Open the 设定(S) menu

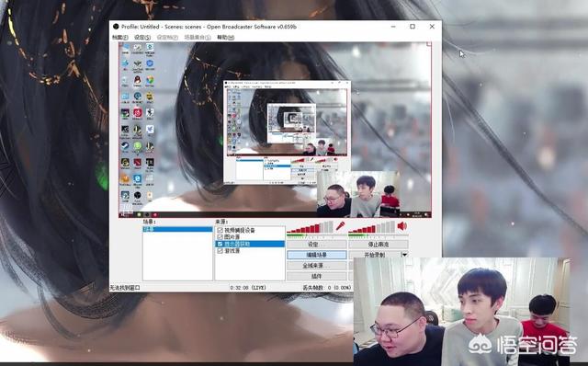point(142,37)
